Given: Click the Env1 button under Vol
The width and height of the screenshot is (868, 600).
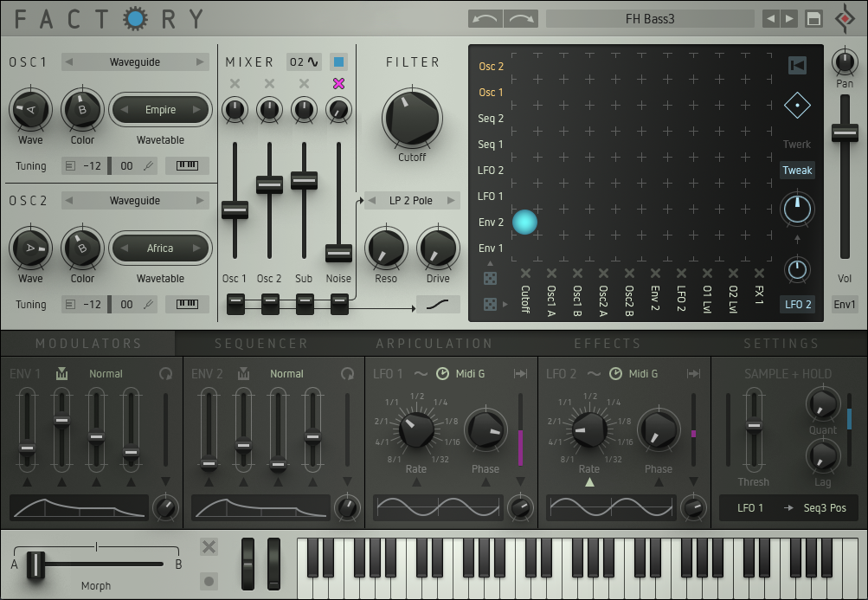Looking at the screenshot, I should click(845, 304).
